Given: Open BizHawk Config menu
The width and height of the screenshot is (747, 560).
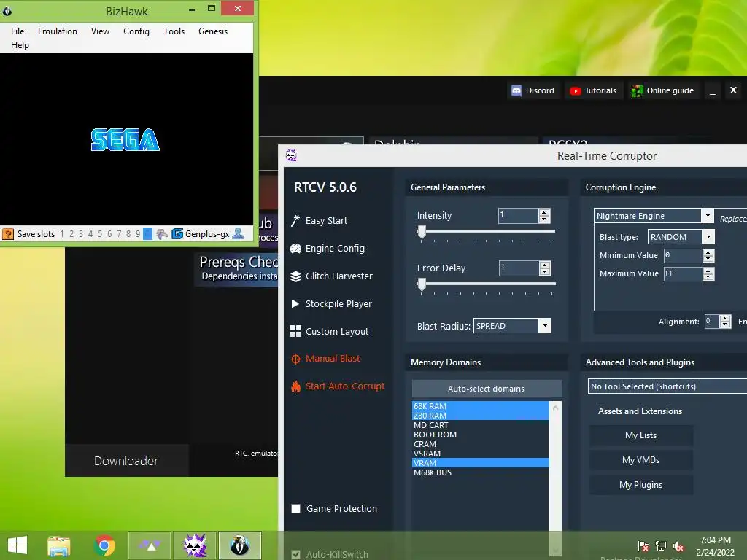Looking at the screenshot, I should point(136,31).
